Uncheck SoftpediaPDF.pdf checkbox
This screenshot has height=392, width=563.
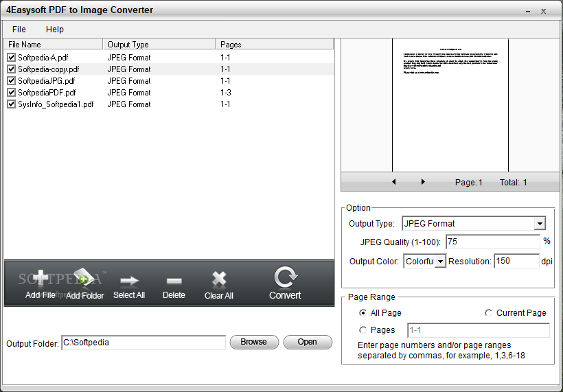[12, 93]
